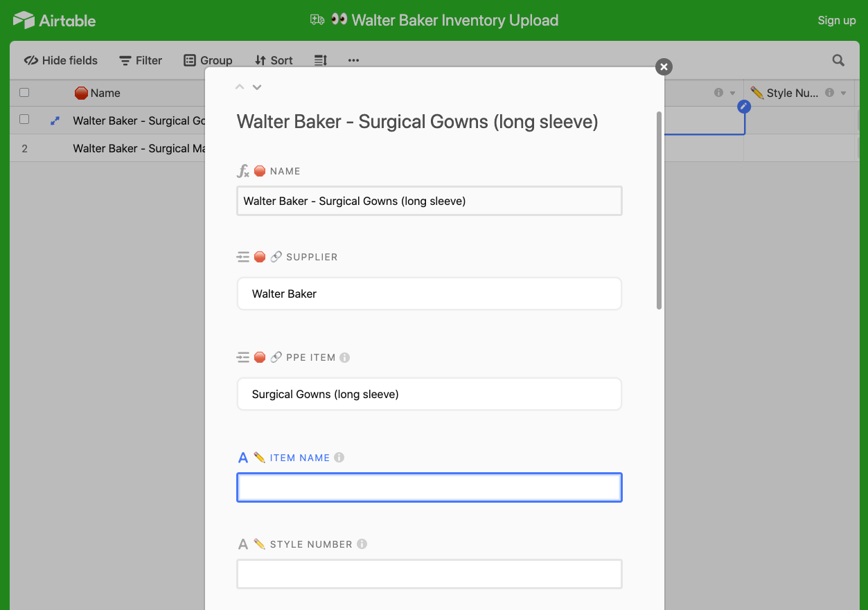Click the blue pencil edit cell icon
Viewport: 868px width, 610px height.
[x=743, y=107]
